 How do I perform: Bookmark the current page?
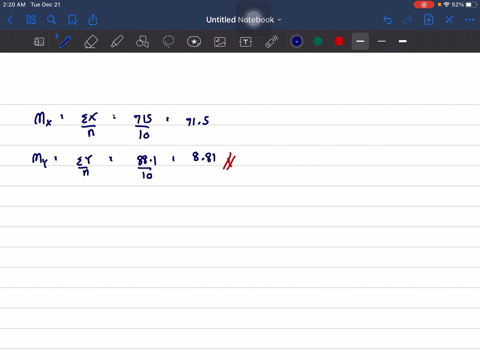tap(72, 20)
